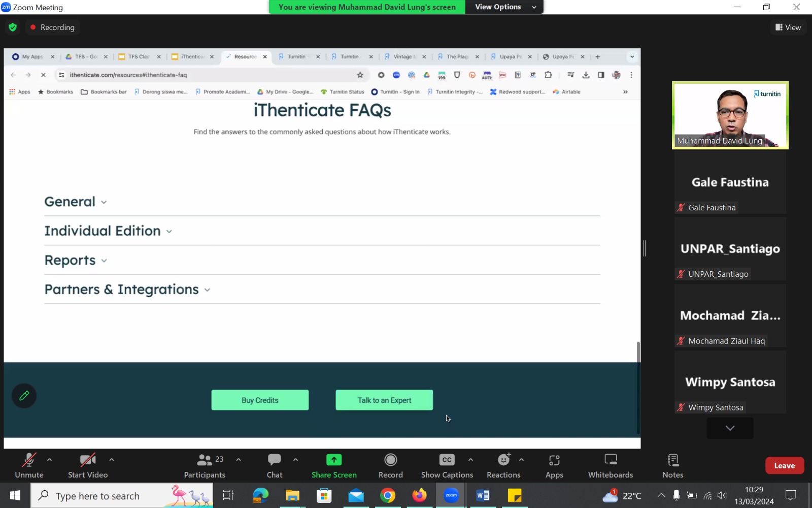Expand the Reports FAQ section
Image resolution: width=812 pixels, height=508 pixels.
[x=76, y=261]
